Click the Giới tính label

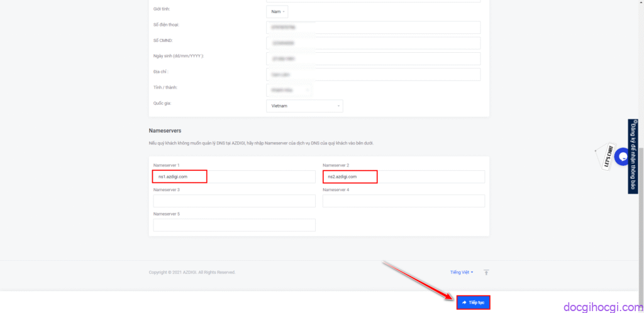click(161, 9)
